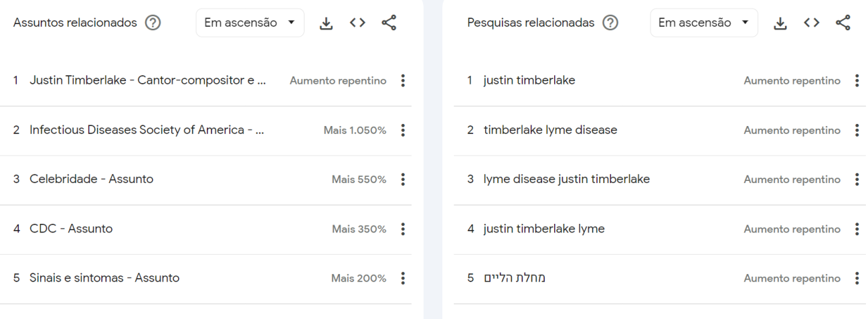Show help for Pesquisas relacionadas
This screenshot has width=868, height=319.
610,23
